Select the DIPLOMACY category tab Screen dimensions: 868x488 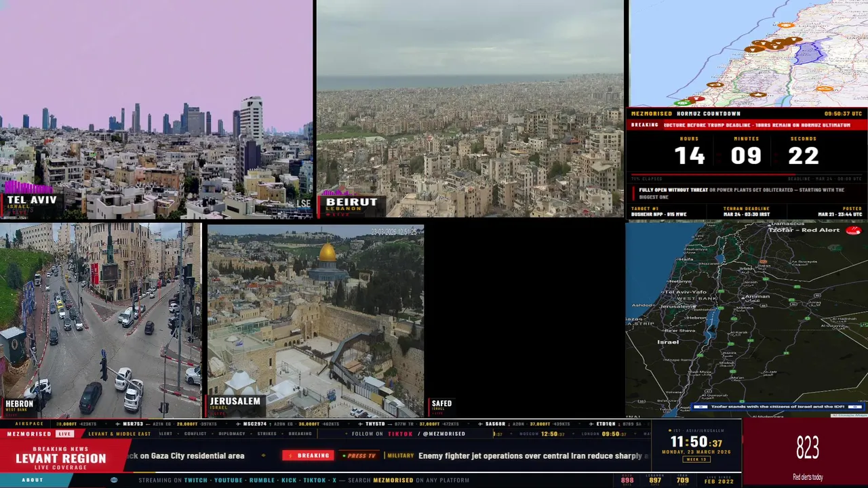(232, 434)
